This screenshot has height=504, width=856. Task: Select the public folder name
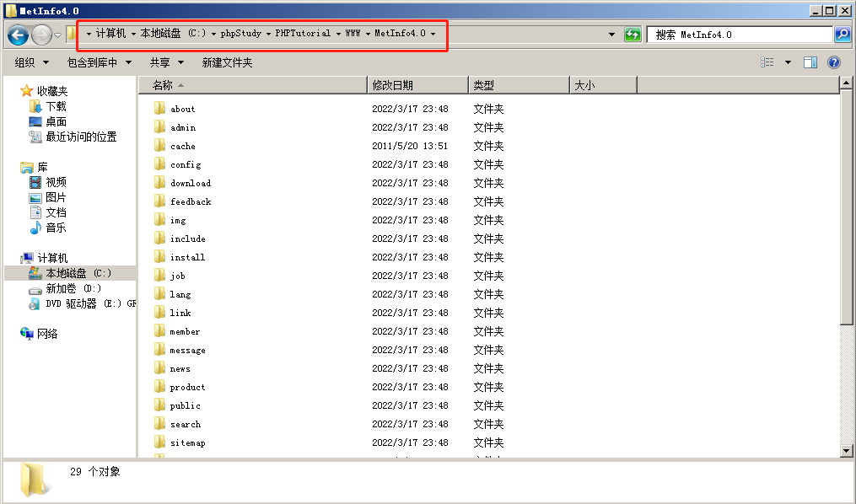[185, 406]
